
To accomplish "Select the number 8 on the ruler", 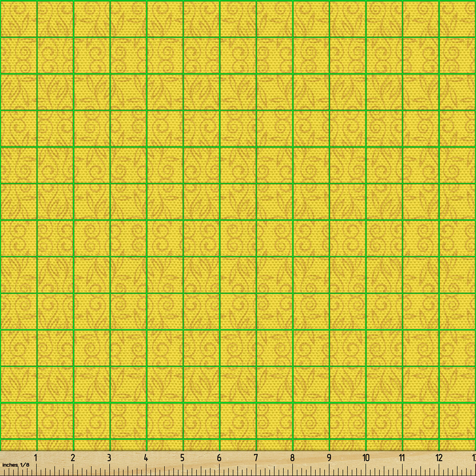I will (292, 458).
